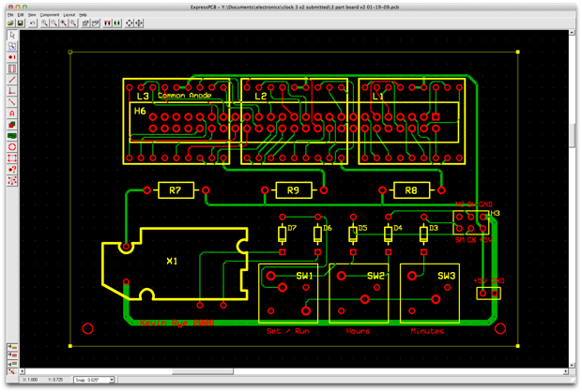Select the zoom-to-selection tool in sidebar
This screenshot has height=392, width=582.
[12, 46]
